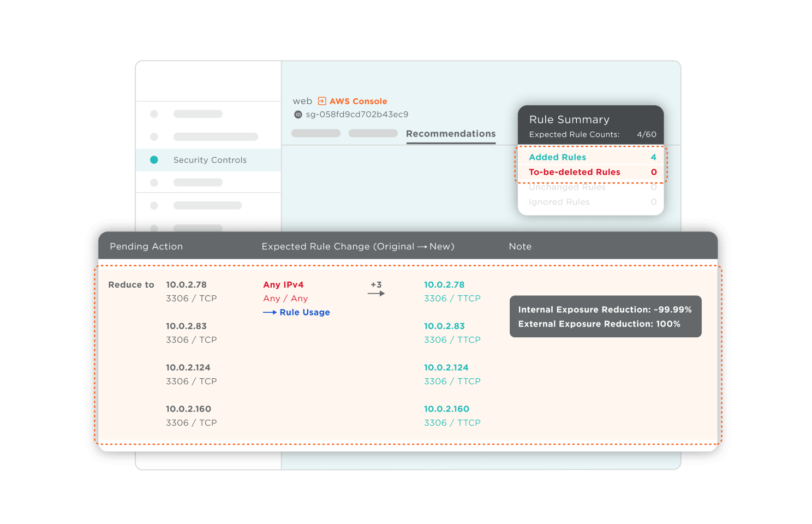Click the To-be-deleted Rules row
The width and height of the screenshot is (812, 524).
tap(592, 172)
